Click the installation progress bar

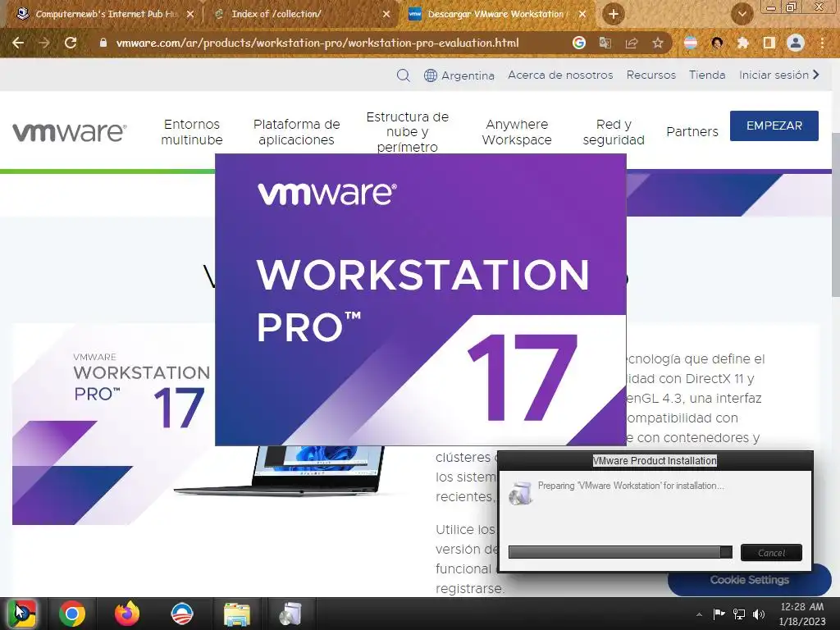[620, 552]
